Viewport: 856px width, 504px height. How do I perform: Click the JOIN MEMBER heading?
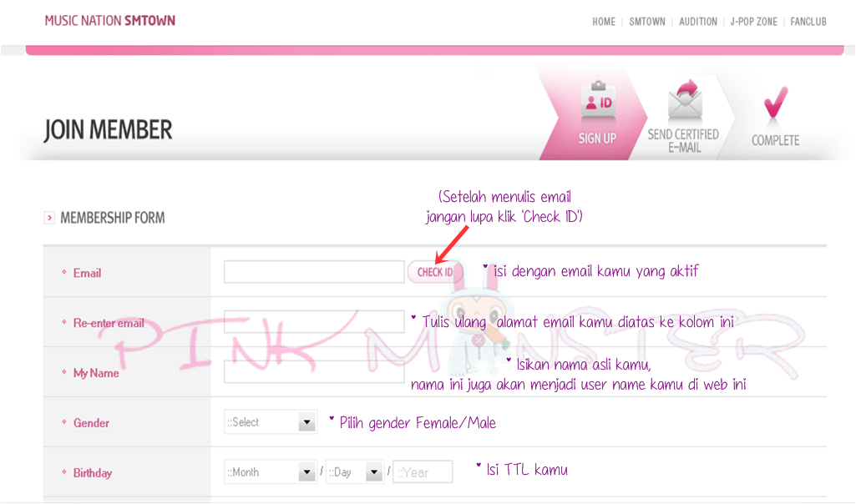coord(108,130)
